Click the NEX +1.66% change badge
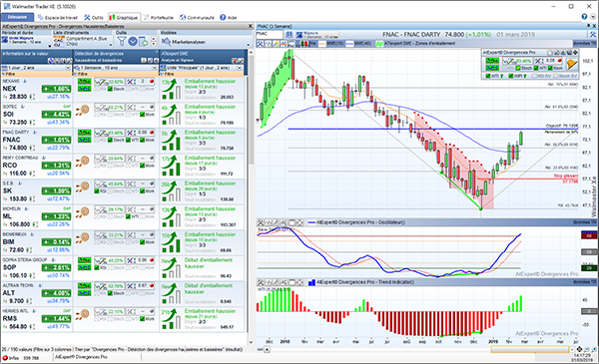The width and height of the screenshot is (599, 364). click(x=57, y=89)
